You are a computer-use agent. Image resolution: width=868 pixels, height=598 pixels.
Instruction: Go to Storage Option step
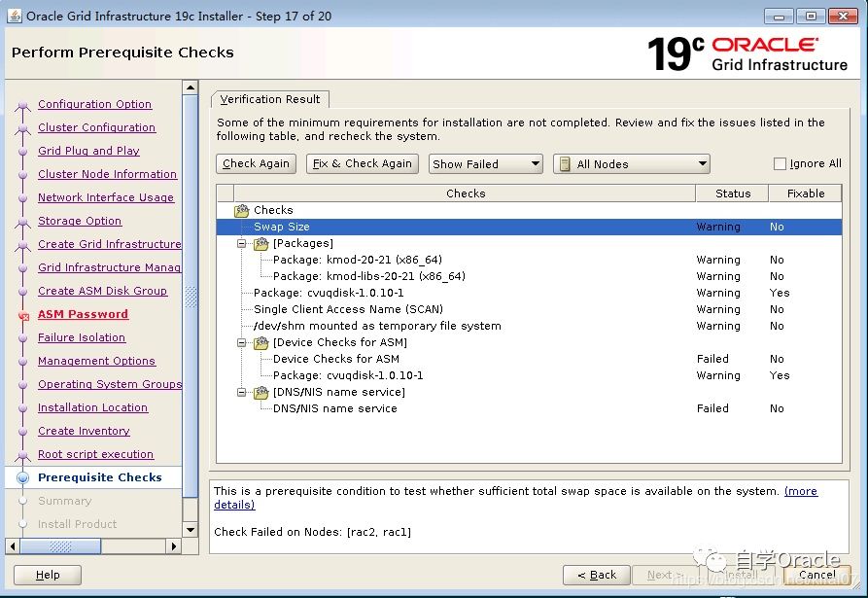[x=80, y=221]
